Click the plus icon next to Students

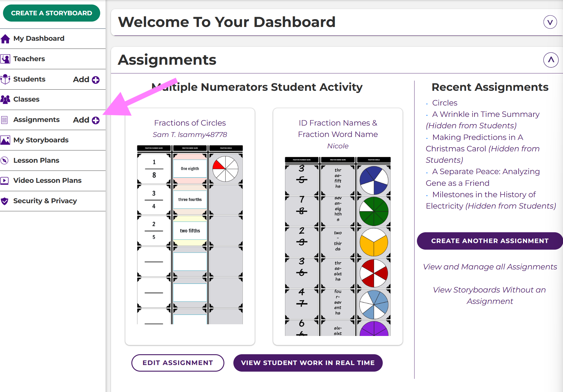pos(96,80)
